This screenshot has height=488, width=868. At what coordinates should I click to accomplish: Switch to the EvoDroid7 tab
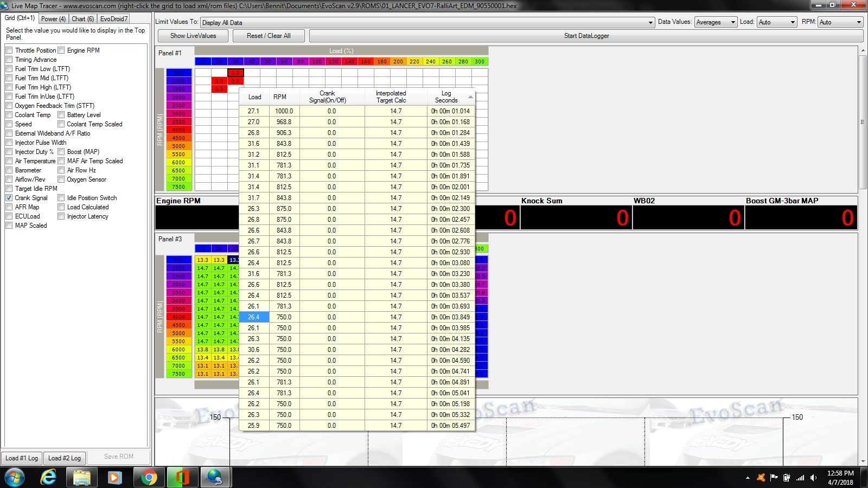pos(114,19)
